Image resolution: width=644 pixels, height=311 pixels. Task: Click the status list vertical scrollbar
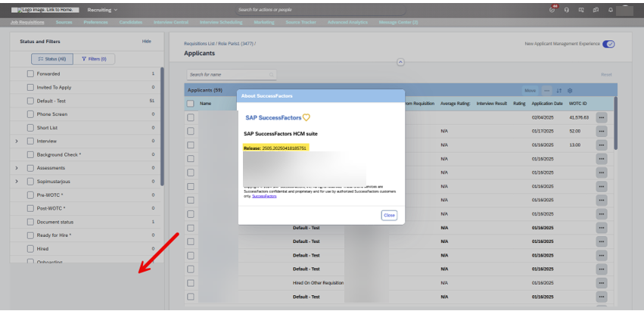tap(162, 126)
